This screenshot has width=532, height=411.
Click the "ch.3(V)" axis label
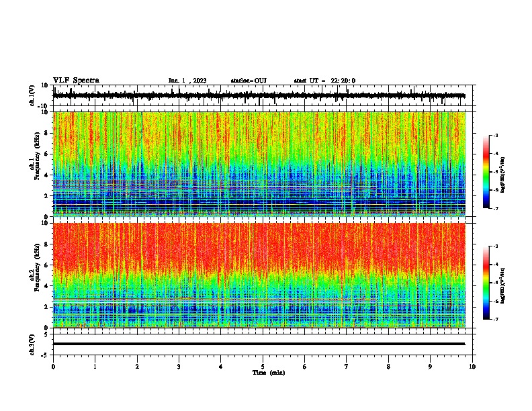[x=32, y=345]
